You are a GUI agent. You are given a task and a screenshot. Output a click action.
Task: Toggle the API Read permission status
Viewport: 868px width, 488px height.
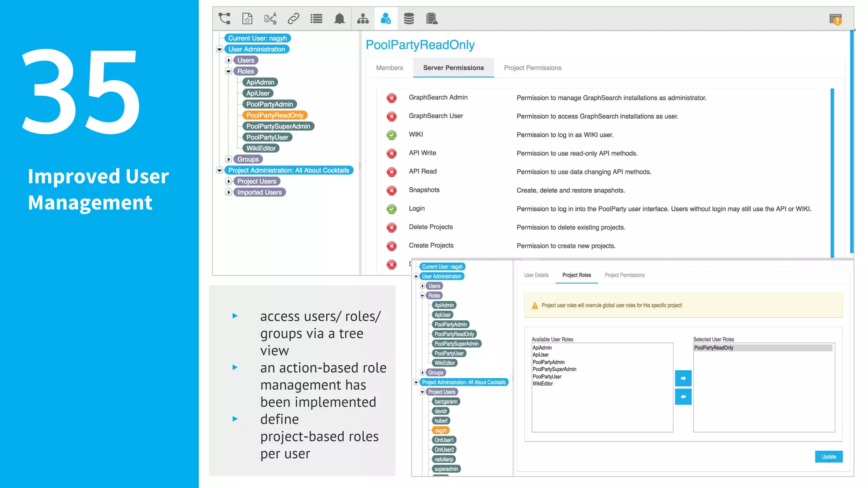point(392,172)
